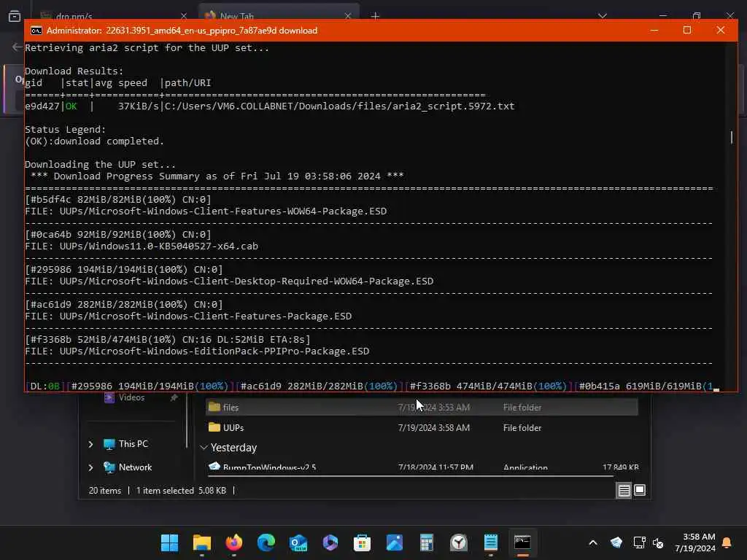Click the console vertical scrollbar thumb
The image size is (747, 560).
tap(732, 137)
